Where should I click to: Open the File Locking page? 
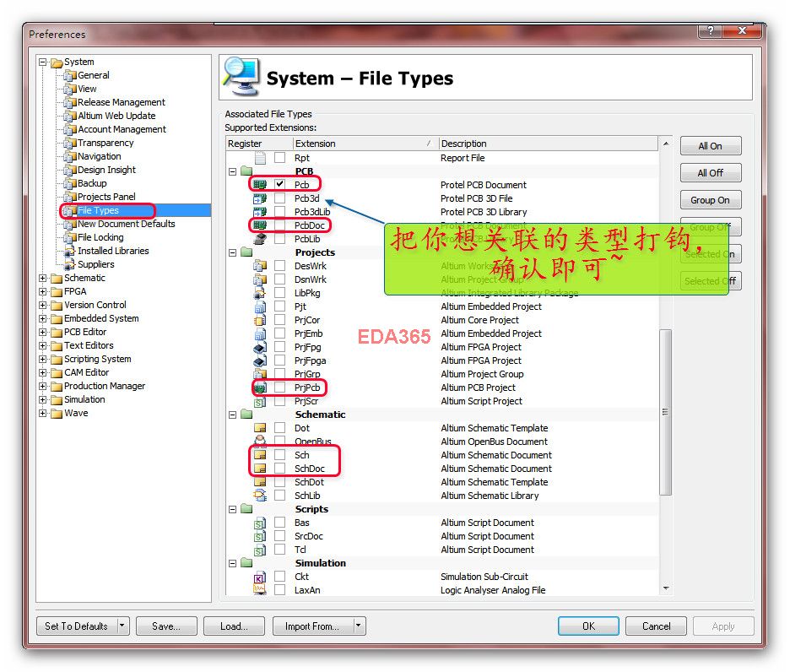[x=100, y=237]
